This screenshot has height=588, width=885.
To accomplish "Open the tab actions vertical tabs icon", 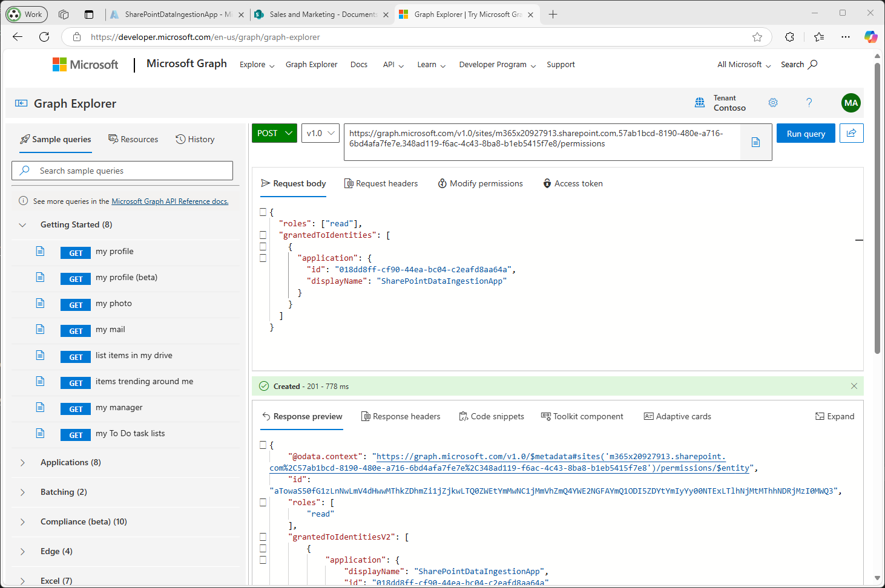I will pos(89,15).
